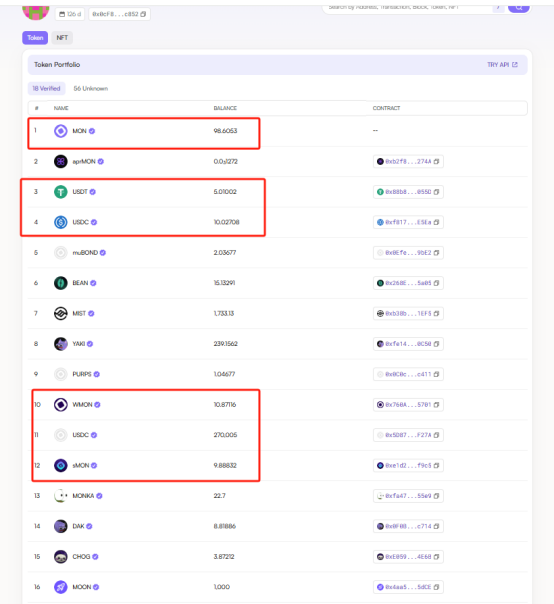Click the CHOG token logo

tap(60, 557)
